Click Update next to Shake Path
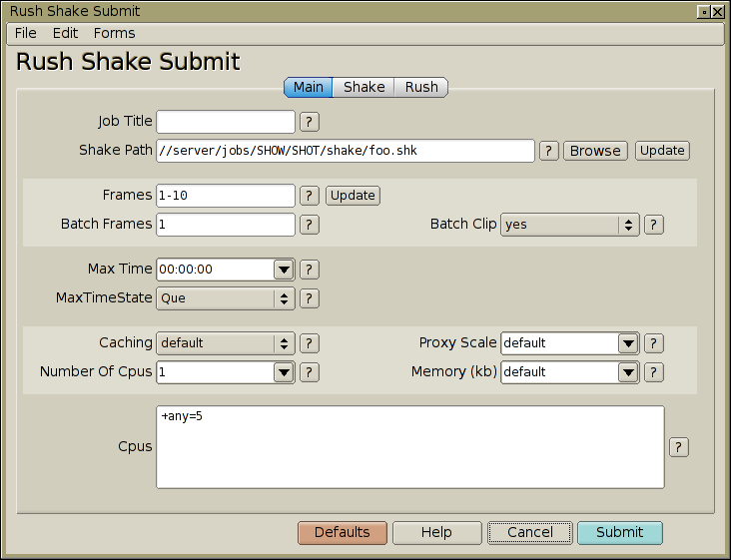 [x=662, y=151]
